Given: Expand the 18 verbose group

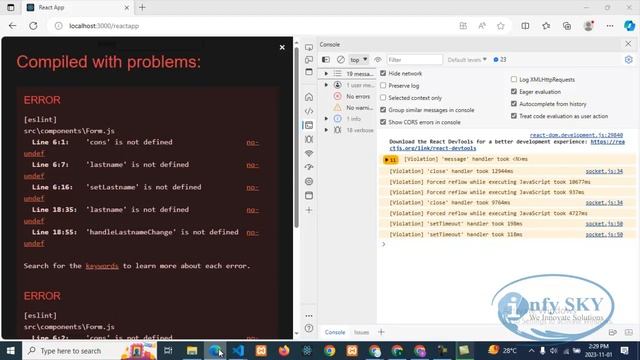Looking at the screenshot, I should [326, 130].
